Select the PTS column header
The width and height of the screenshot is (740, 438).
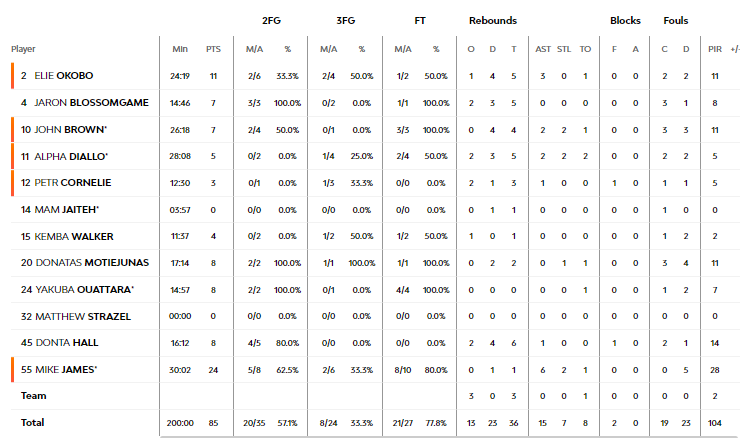tap(213, 49)
